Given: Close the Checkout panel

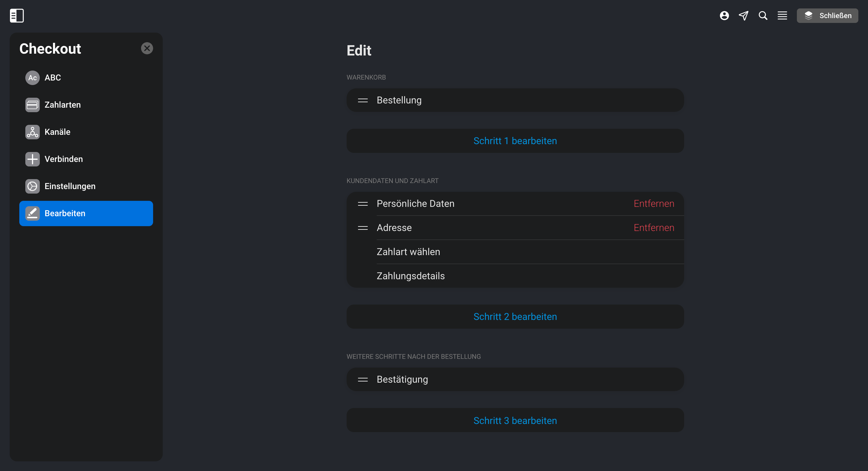Looking at the screenshot, I should click(147, 48).
